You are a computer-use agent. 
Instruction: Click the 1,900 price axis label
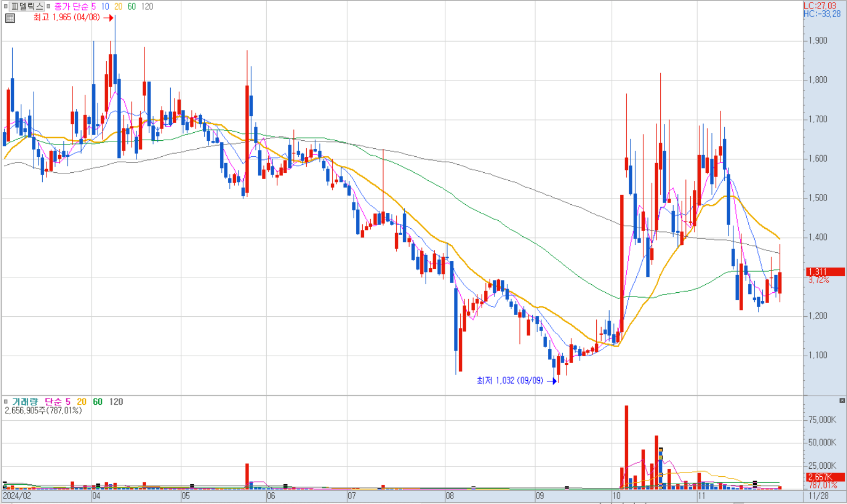tap(818, 41)
